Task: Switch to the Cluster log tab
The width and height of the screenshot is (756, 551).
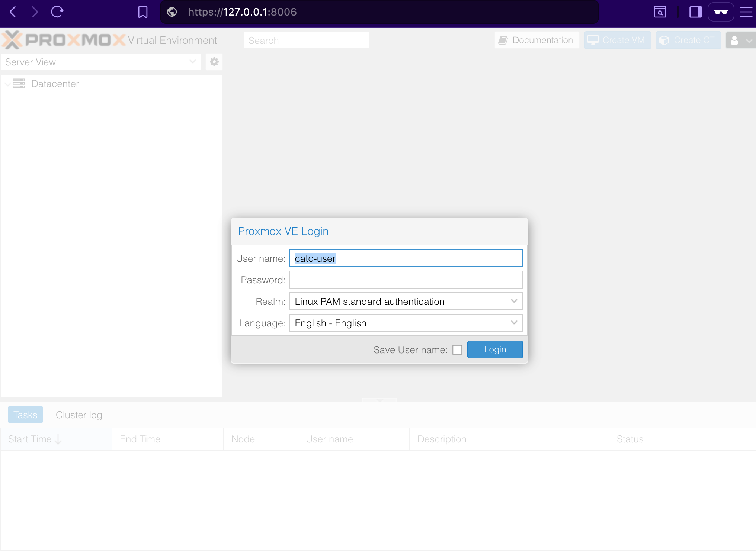Action: click(x=79, y=415)
